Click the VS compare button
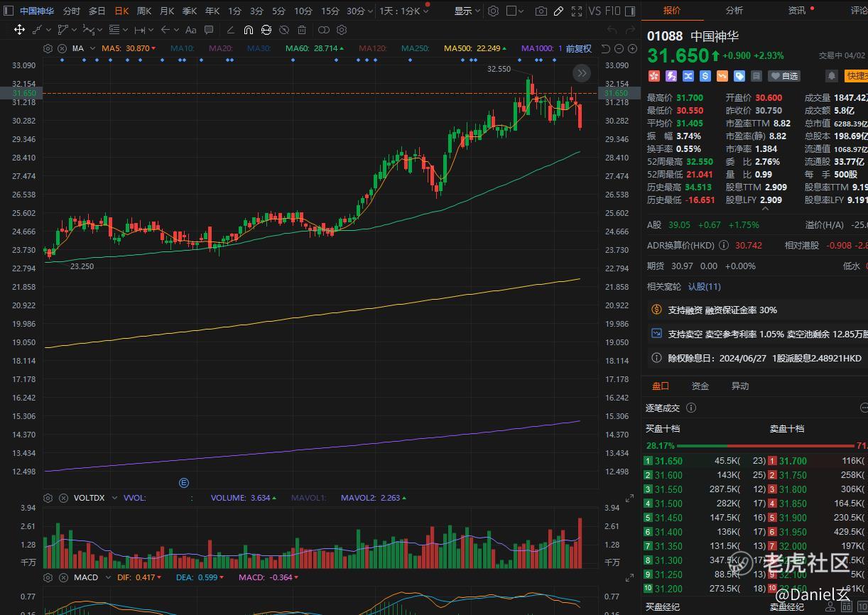The height and width of the screenshot is (615, 868). [595, 11]
